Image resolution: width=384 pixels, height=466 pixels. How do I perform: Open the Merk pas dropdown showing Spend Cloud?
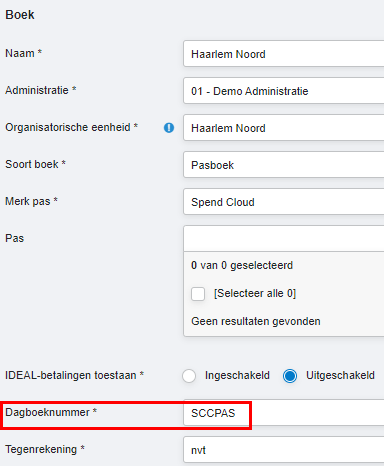point(284,202)
